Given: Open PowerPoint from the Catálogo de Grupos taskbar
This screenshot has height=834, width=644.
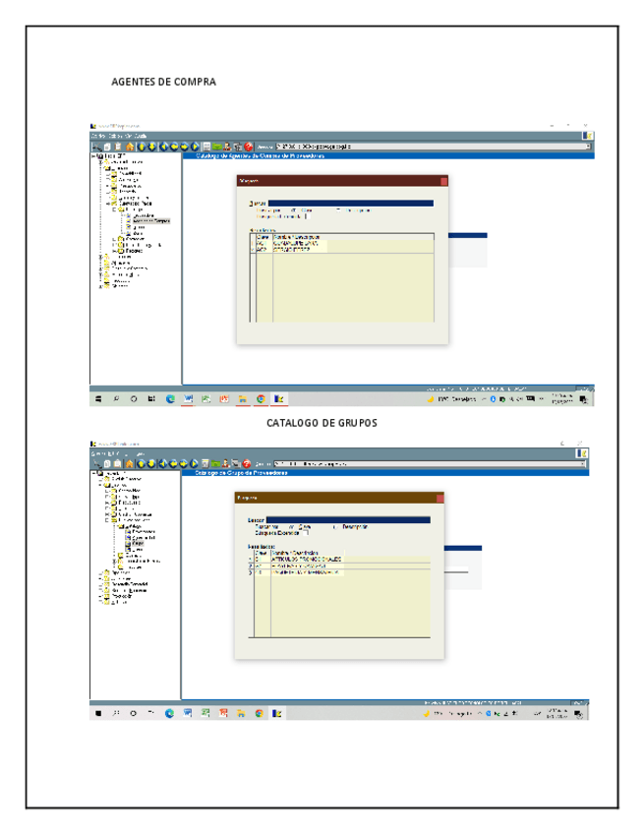Looking at the screenshot, I should 224,713.
